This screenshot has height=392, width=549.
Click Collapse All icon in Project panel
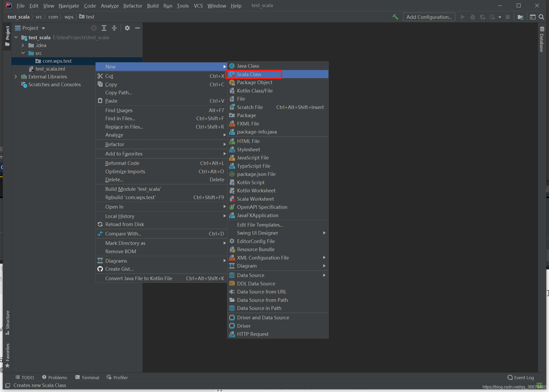pyautogui.click(x=114, y=28)
